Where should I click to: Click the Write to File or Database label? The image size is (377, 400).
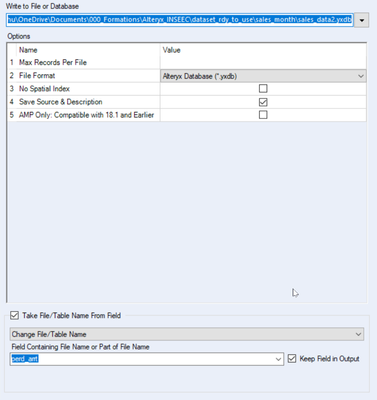(x=42, y=6)
